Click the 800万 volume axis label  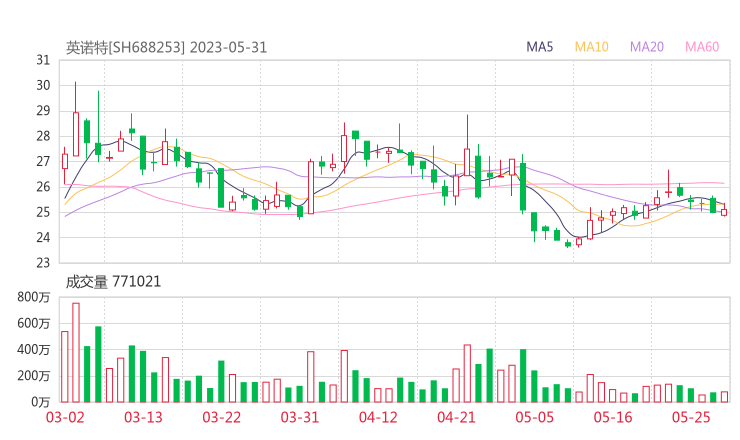point(34,297)
